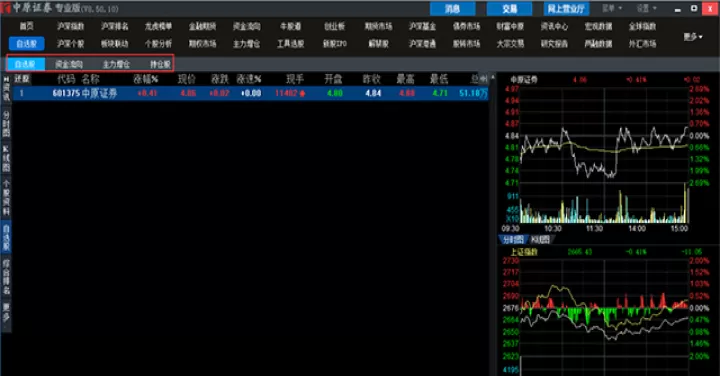
Task: Open 工具选股 stock picker
Action: coord(290,44)
